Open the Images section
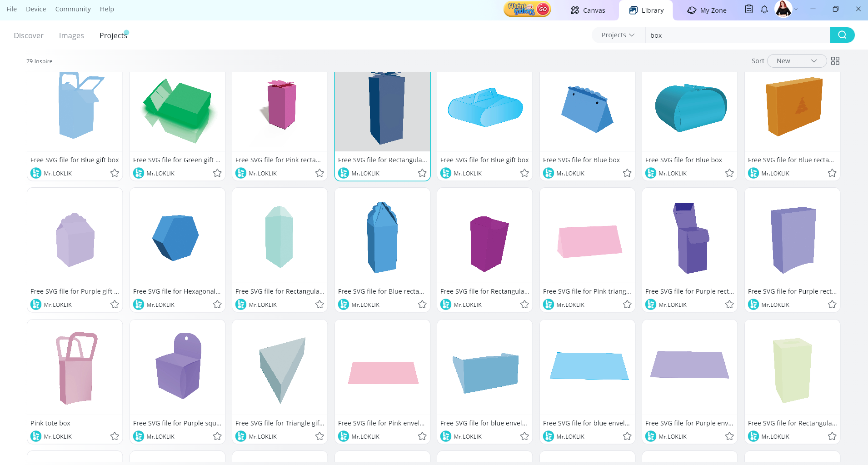 click(71, 35)
